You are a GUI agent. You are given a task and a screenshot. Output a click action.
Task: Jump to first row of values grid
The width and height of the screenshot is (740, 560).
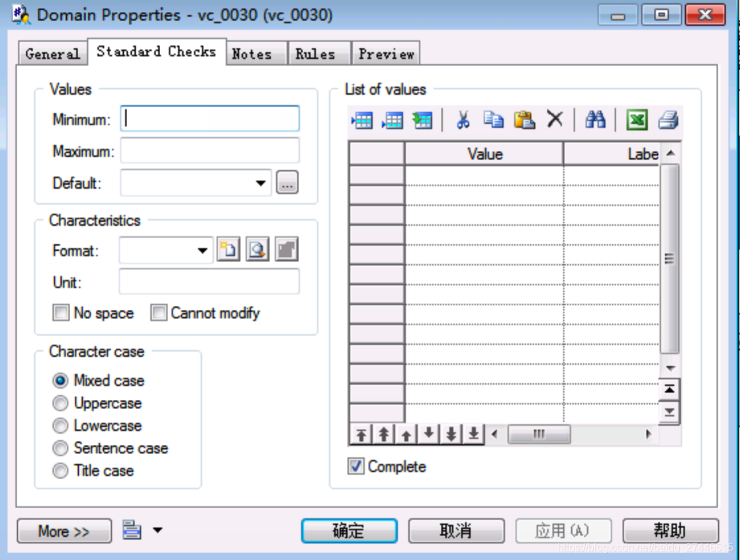click(669, 390)
